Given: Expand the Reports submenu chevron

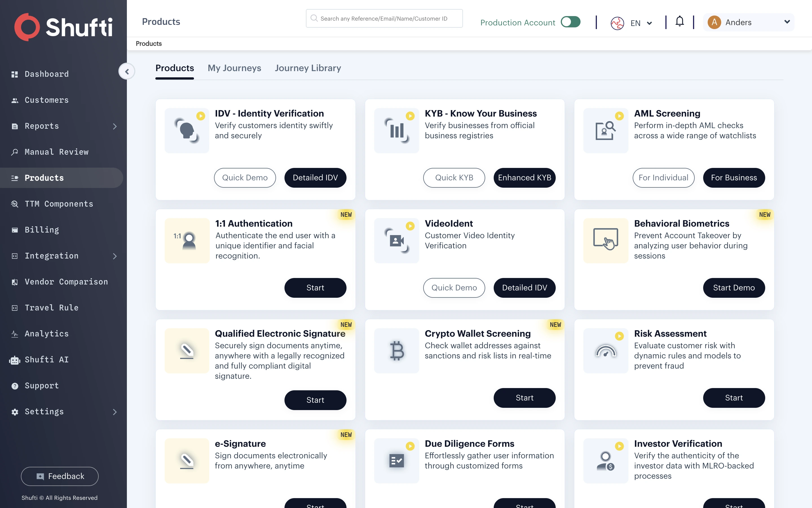Looking at the screenshot, I should coord(115,126).
